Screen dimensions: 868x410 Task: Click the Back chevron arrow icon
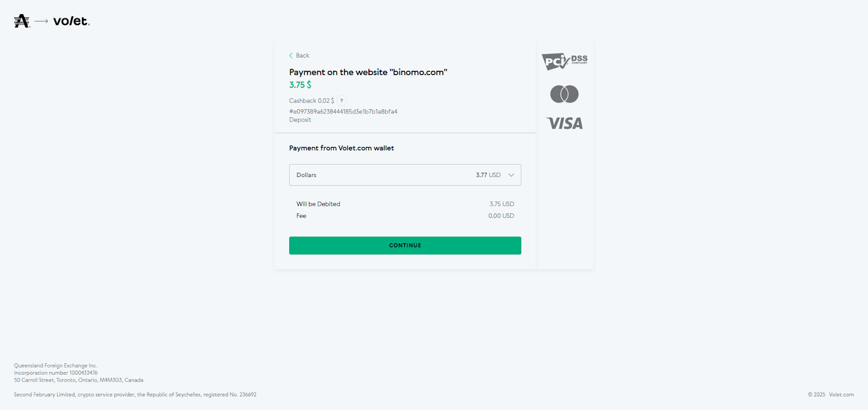291,55
